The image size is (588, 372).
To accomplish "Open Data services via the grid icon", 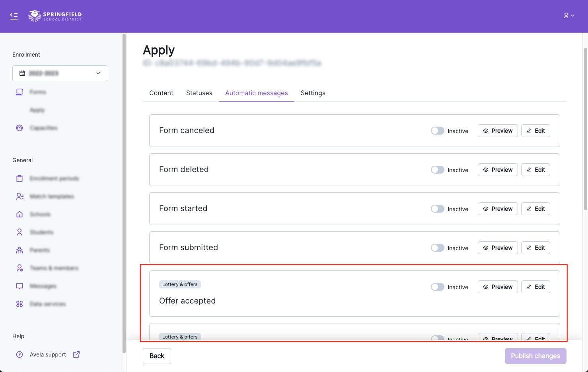I will point(19,304).
